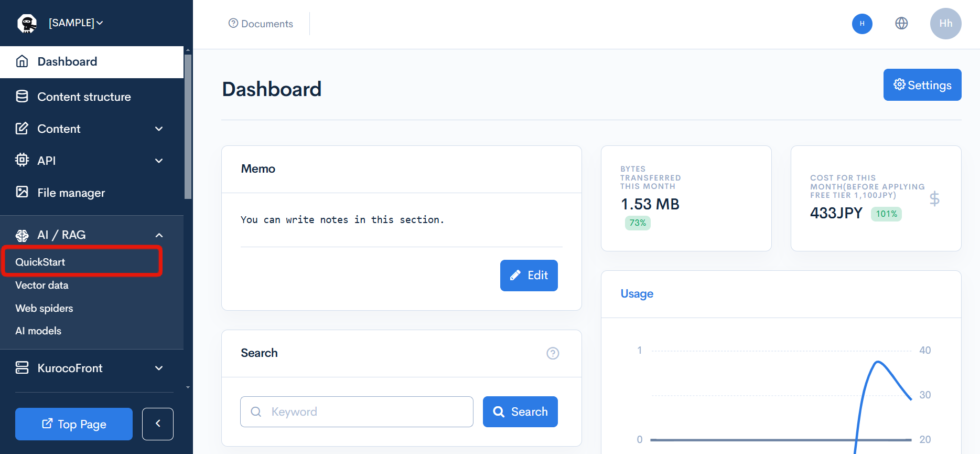Select Vector data in the sidebar
Screen dimensions: 980x454
coord(41,285)
